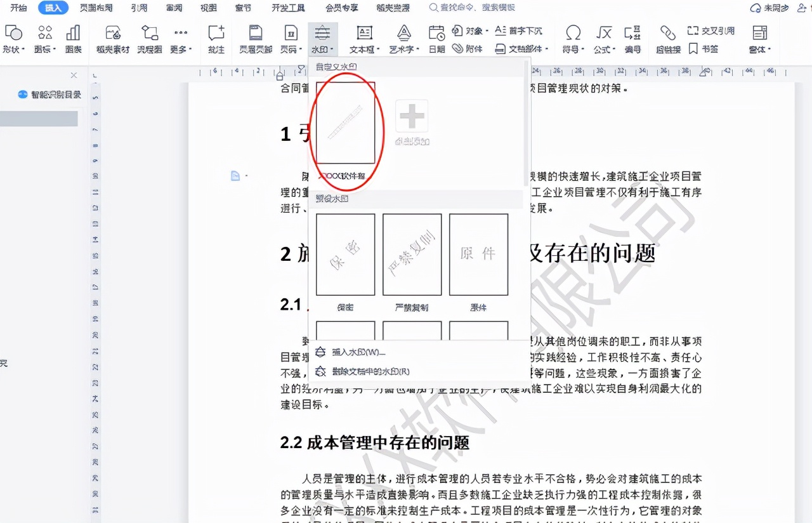812x523 pixels.
Task: Switch to the 页面布局 tab
Action: coord(96,8)
